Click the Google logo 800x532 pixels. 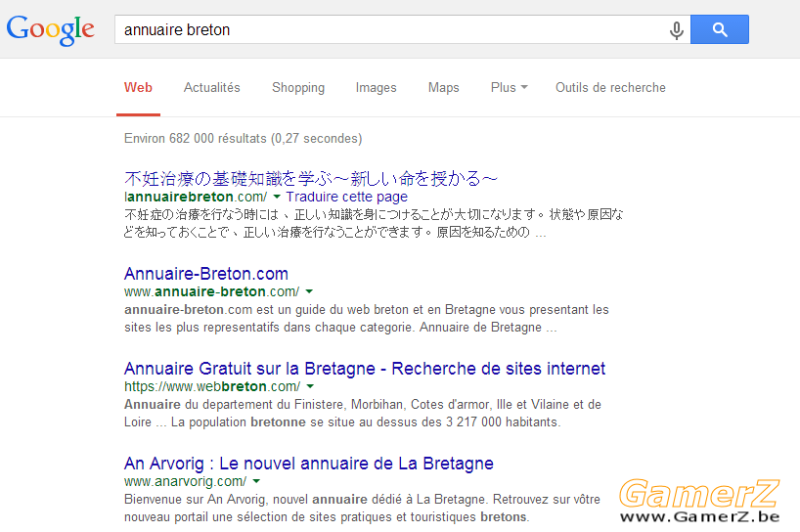pyautogui.click(x=50, y=29)
